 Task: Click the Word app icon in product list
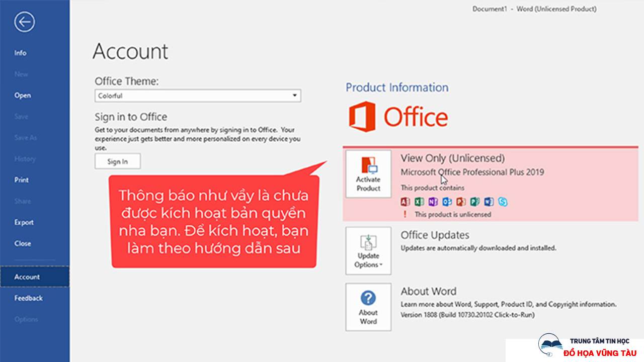click(489, 202)
